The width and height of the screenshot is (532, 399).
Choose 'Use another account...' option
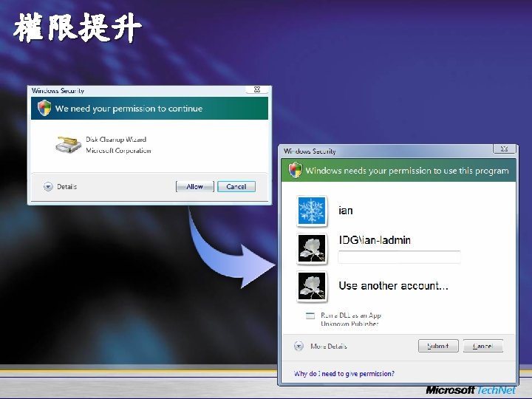click(x=394, y=286)
